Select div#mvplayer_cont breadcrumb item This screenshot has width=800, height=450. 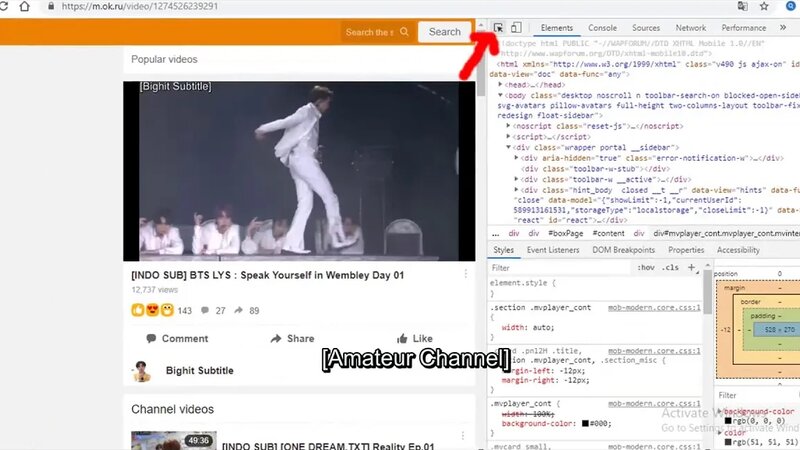[x=726, y=233]
